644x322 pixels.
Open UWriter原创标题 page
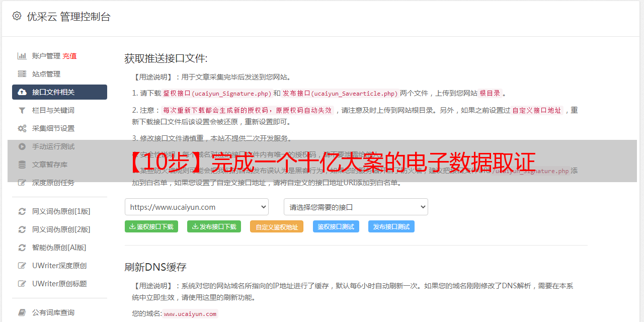[x=59, y=284]
